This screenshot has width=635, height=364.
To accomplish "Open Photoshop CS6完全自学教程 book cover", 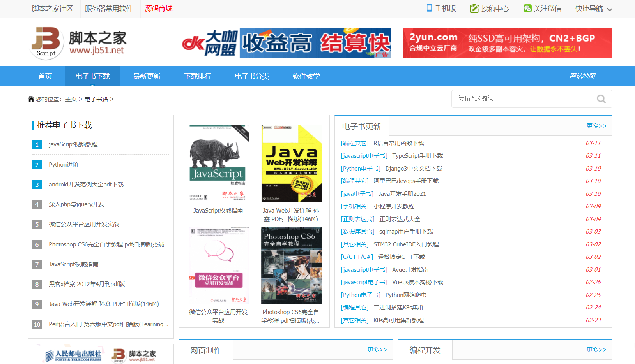I will [292, 266].
